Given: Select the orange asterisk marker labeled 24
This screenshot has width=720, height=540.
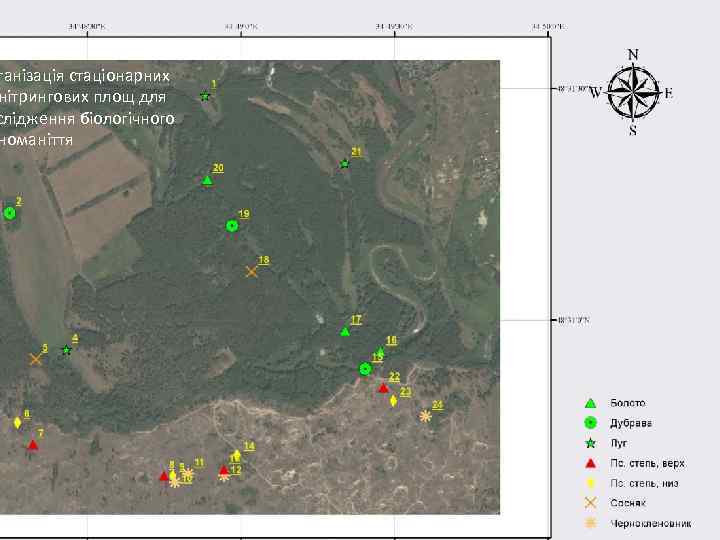Looking at the screenshot, I should [x=426, y=416].
